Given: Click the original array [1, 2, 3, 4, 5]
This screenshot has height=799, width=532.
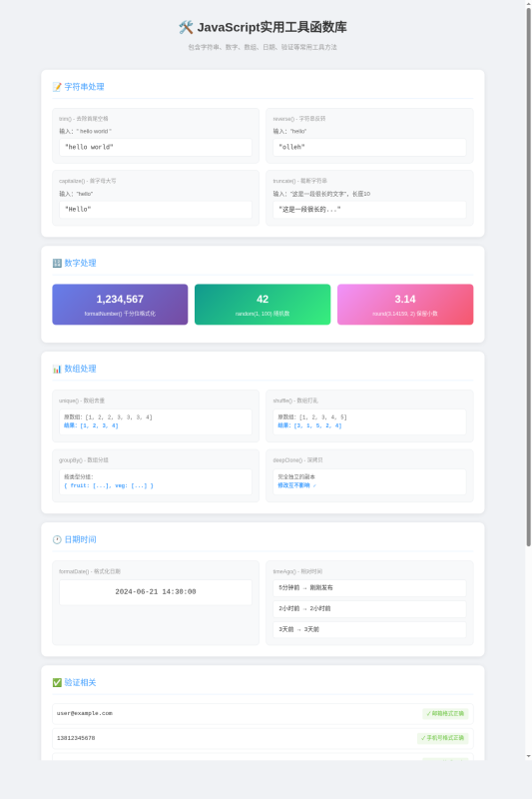Looking at the screenshot, I should tap(322, 417).
